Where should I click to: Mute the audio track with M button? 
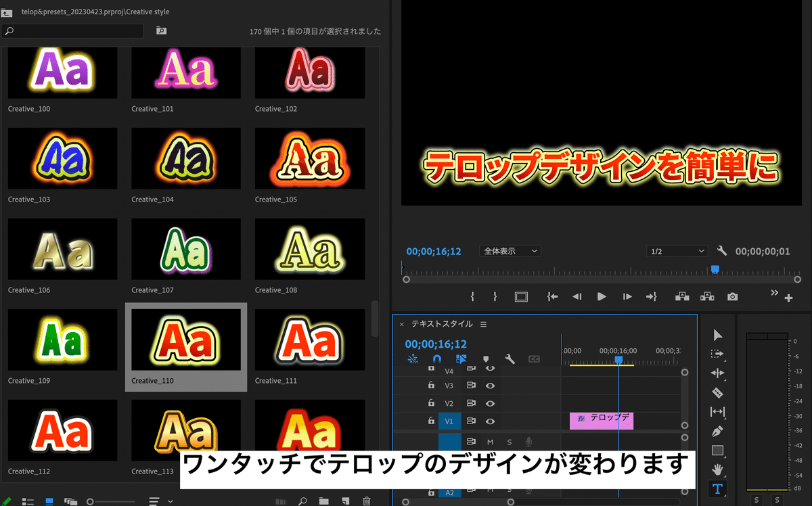(x=490, y=442)
